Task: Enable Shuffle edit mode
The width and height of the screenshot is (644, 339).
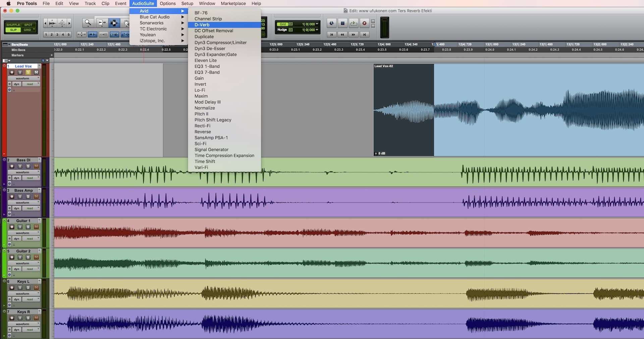Action: click(x=13, y=25)
